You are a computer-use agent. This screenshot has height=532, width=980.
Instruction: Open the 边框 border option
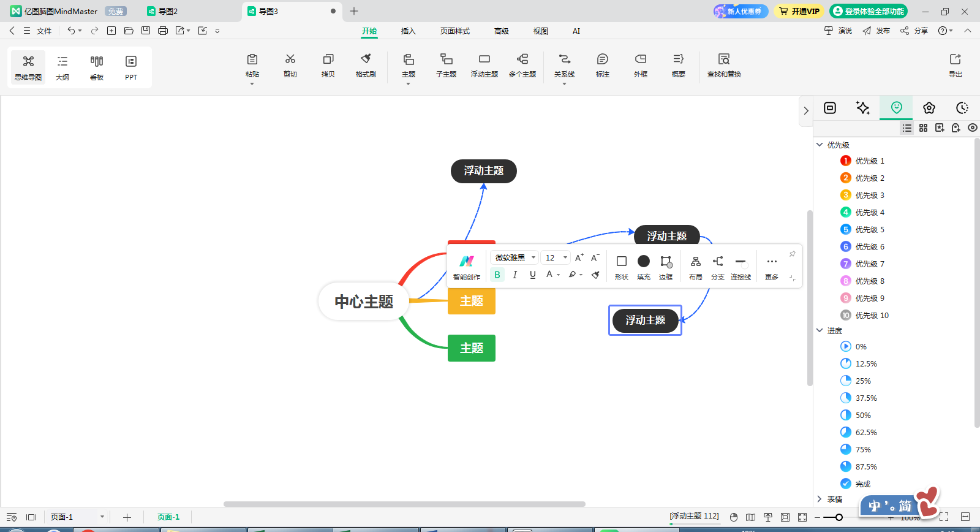point(666,267)
